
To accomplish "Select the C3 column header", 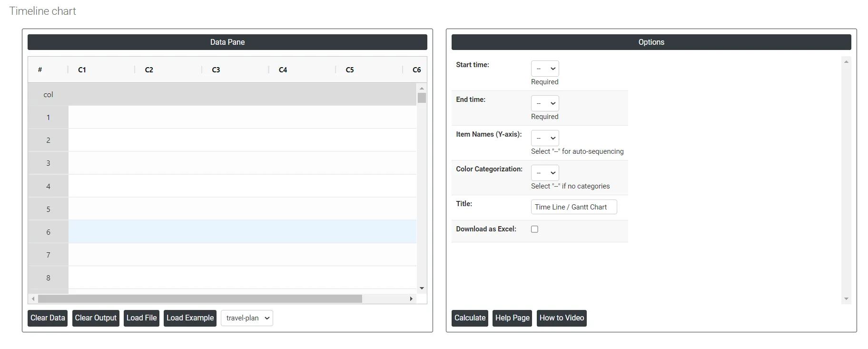I will point(235,70).
